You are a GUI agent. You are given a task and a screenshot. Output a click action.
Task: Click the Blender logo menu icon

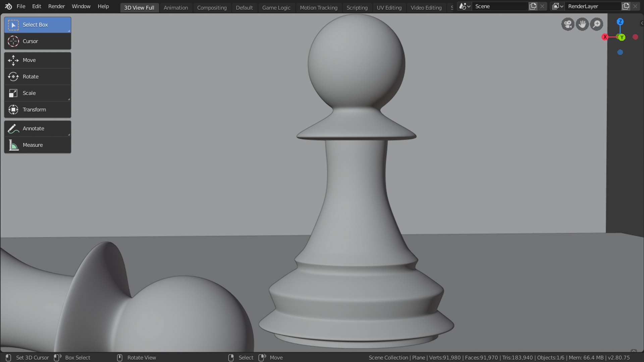pos(8,6)
